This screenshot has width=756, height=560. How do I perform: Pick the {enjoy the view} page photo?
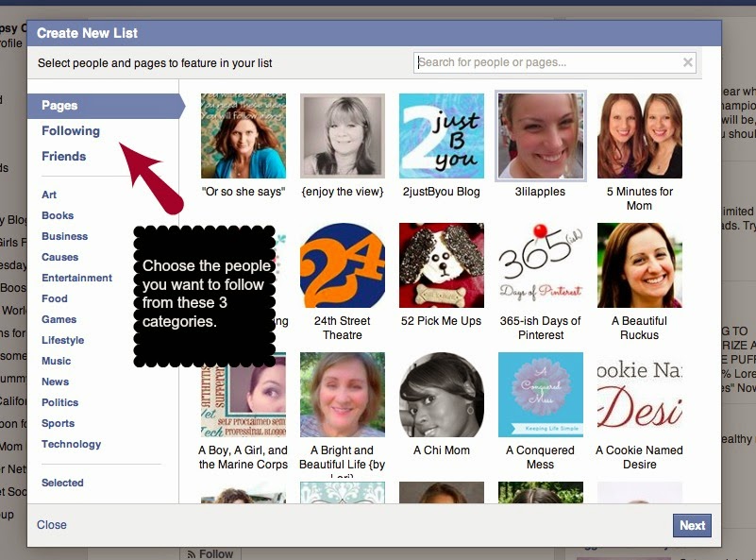click(342, 136)
